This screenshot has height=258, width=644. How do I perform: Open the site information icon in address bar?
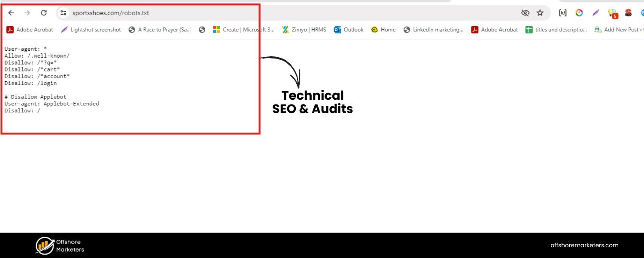63,12
